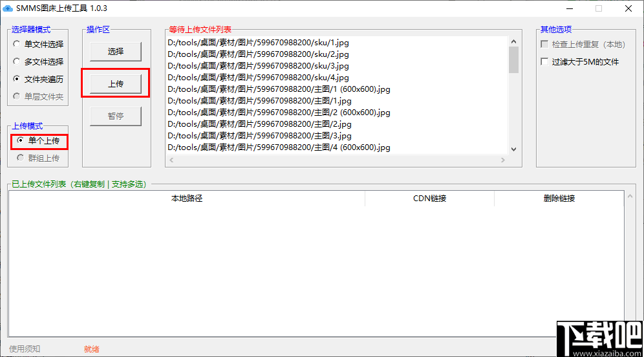This screenshot has height=357, width=644.
Task: Click the 删除链接 column header
Action: point(559,199)
